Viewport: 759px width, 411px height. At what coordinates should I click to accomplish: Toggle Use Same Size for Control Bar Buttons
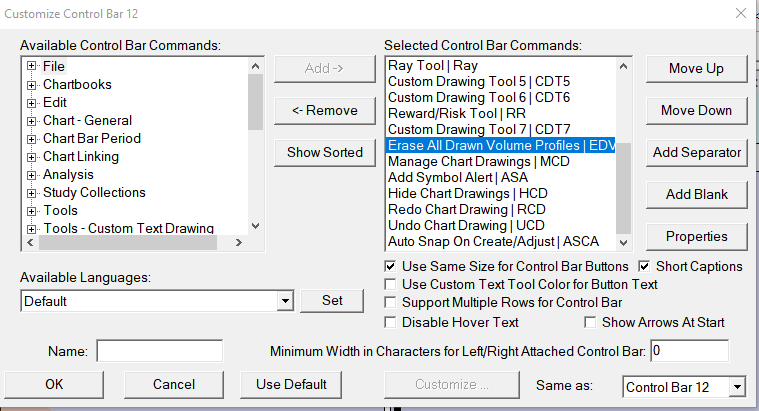coord(391,267)
